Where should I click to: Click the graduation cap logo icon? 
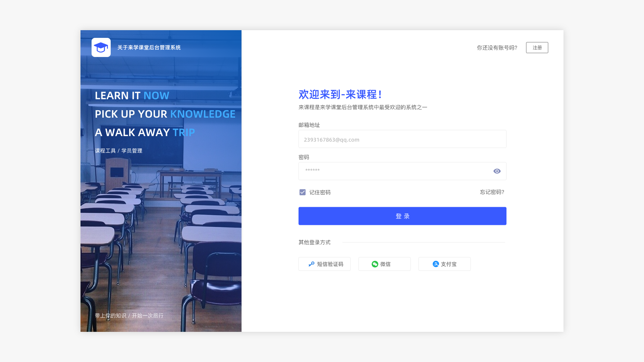(x=101, y=48)
